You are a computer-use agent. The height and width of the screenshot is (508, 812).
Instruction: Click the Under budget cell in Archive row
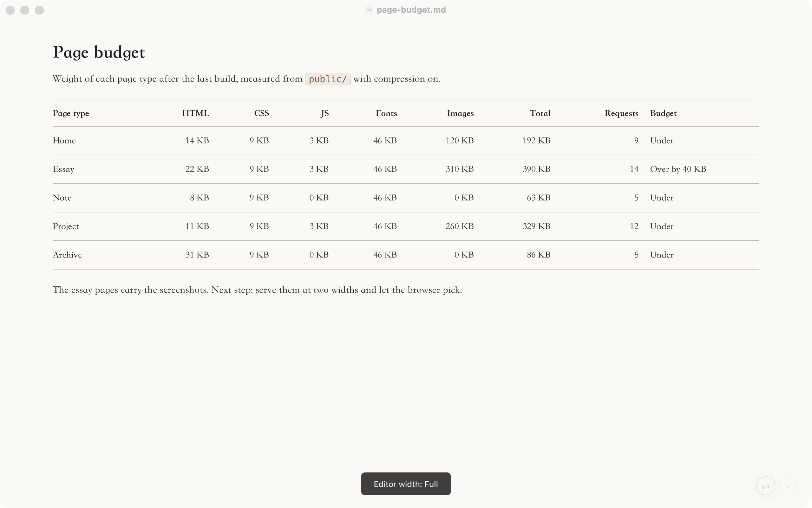pos(662,255)
